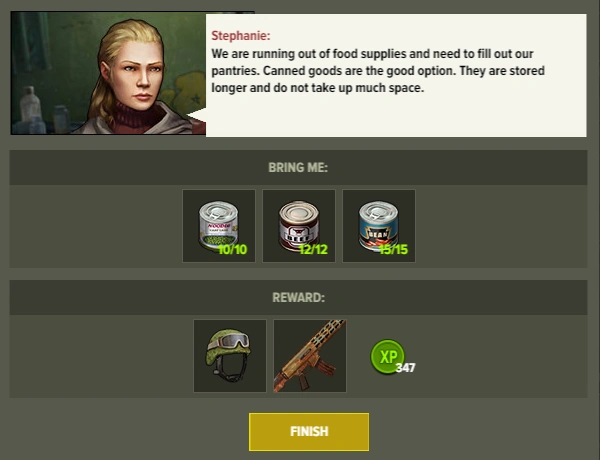The image size is (600, 460).
Task: Click the speech bubble pointer arrow
Action: pyautogui.click(x=196, y=115)
